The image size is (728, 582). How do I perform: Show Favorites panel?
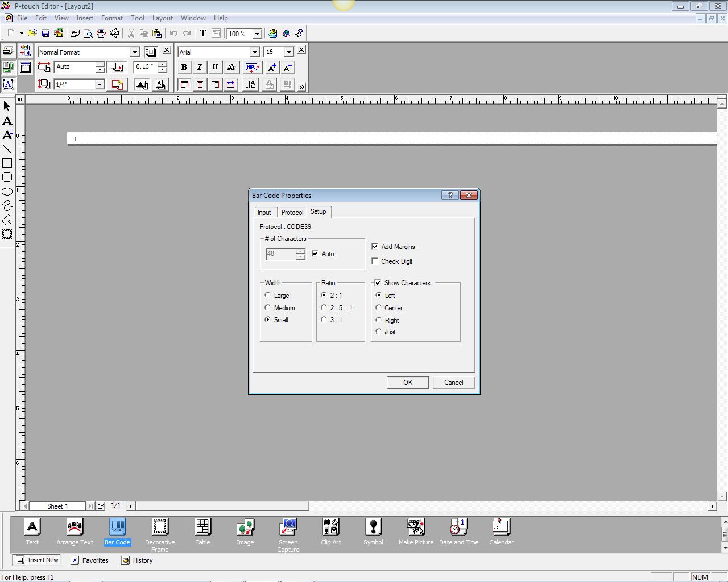pos(89,560)
